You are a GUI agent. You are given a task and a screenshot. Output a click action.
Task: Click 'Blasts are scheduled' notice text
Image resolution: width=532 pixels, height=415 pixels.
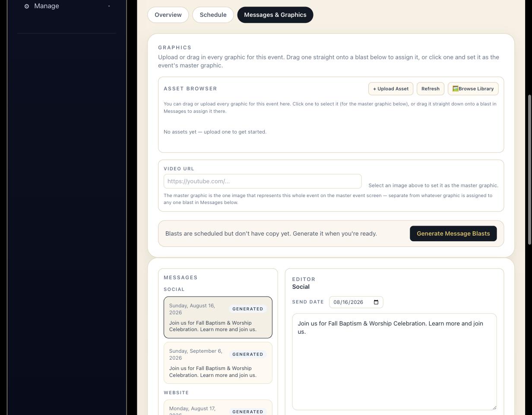pos(271,233)
